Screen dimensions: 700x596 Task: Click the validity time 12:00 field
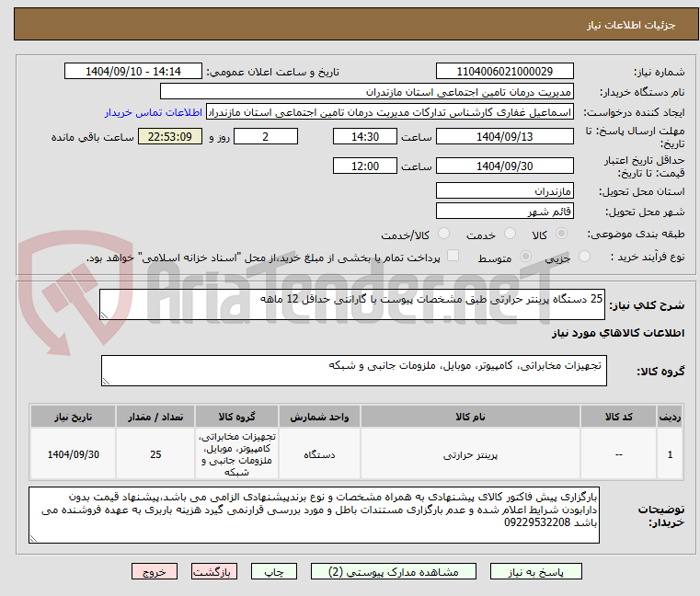click(365, 166)
